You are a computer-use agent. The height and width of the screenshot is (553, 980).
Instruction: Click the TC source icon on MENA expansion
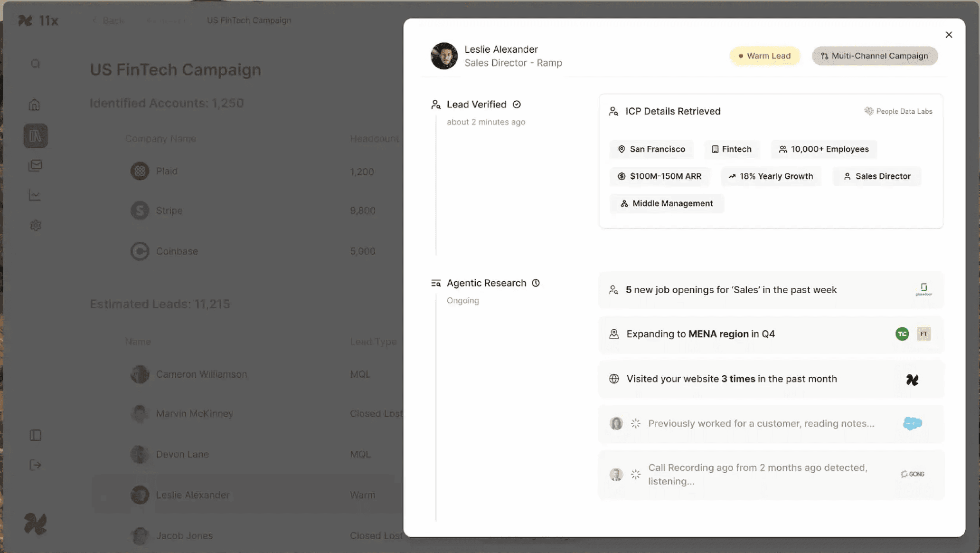tap(902, 334)
